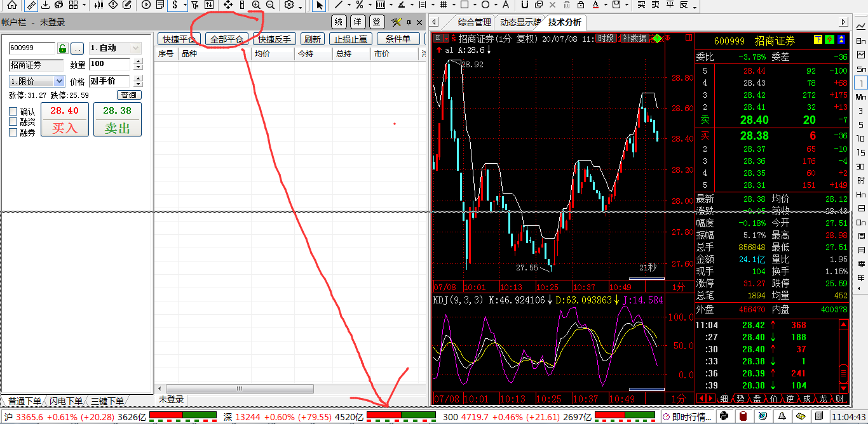Select the measuring ruler tool
Image resolution: width=868 pixels, height=424 pixels.
pyautogui.click(x=31, y=5)
